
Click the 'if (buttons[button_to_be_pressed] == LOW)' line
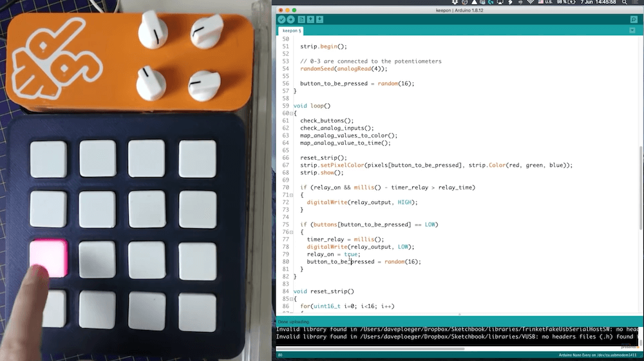pyautogui.click(x=369, y=224)
